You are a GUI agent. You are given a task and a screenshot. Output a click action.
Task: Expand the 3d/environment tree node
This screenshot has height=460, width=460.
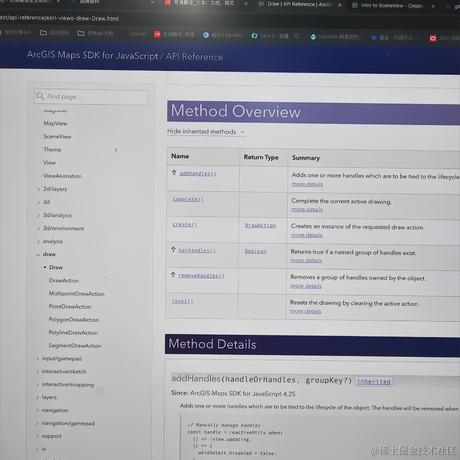click(39, 228)
